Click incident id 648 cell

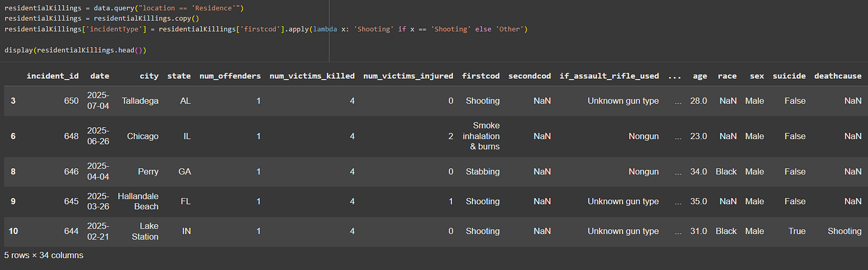click(71, 136)
